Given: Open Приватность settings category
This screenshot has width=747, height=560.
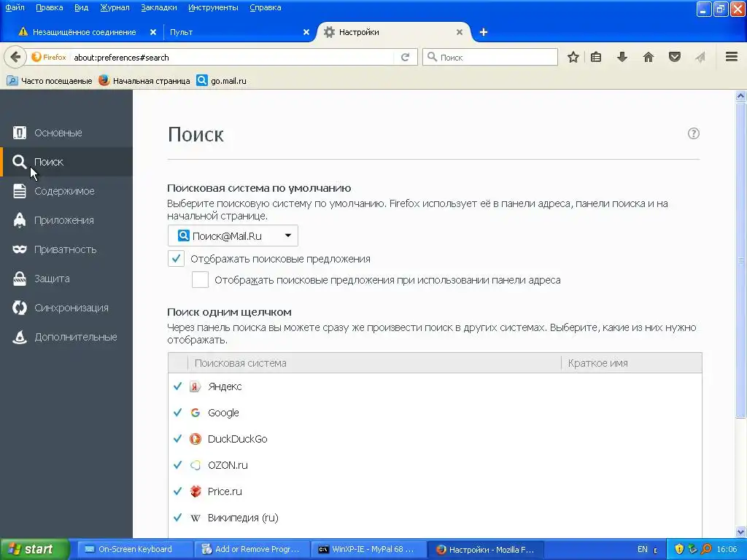Looking at the screenshot, I should (66, 249).
